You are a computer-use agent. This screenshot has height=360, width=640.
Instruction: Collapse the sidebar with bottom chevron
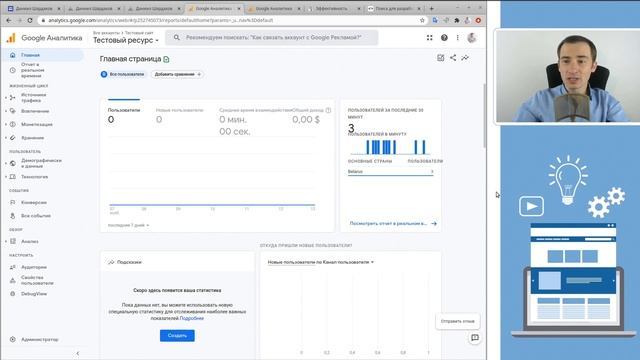click(78, 353)
